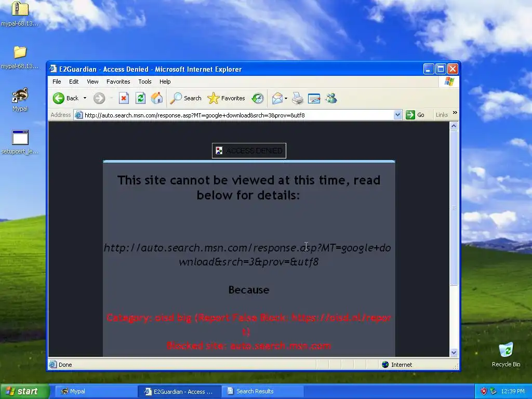The height and width of the screenshot is (399, 532).
Task: Click the Go button
Action: pos(415,115)
